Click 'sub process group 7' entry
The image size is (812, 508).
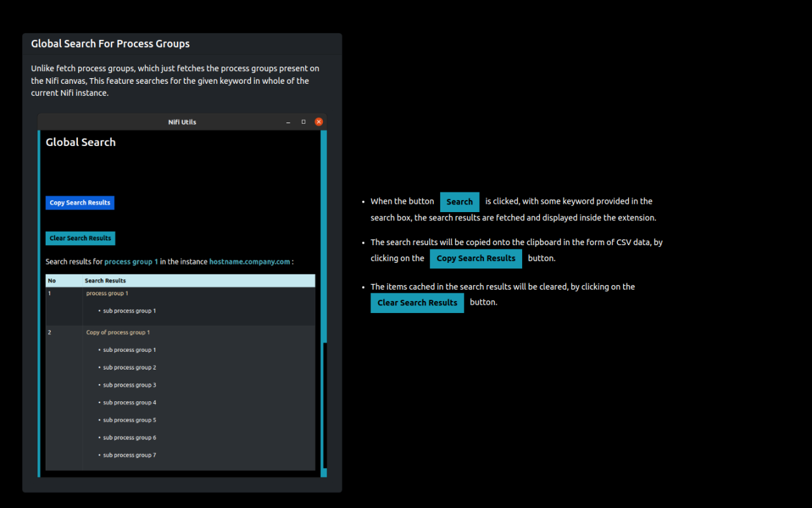pos(129,455)
